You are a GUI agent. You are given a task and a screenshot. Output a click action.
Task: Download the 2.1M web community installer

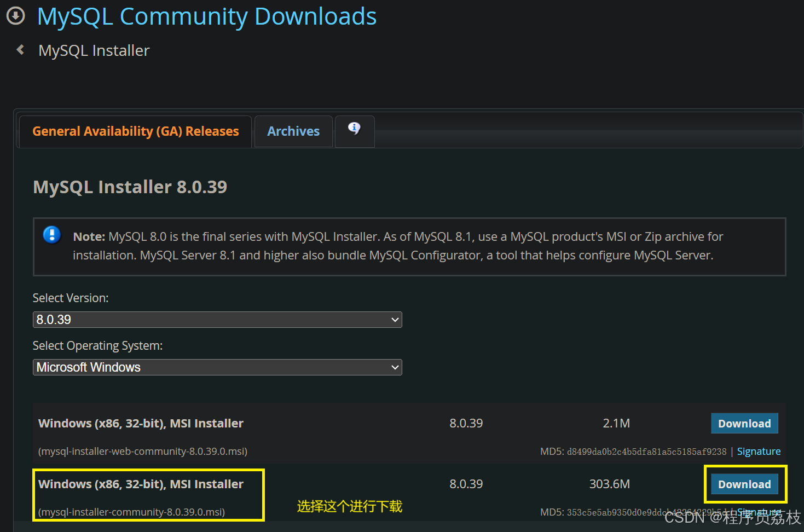click(744, 424)
